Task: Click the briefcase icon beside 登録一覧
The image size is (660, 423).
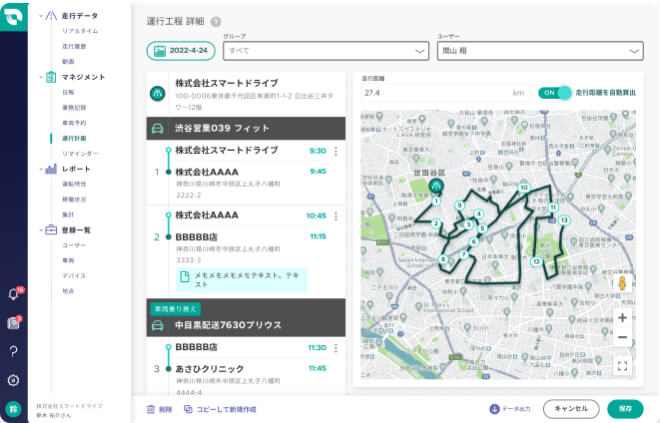Action: [x=51, y=230]
